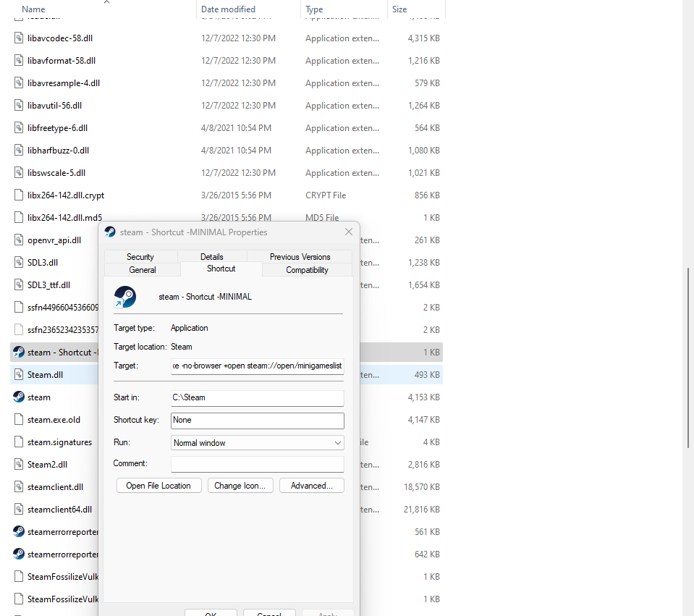
Task: Click the 4/8/2021 date of libharfbuzz-0.dll
Action: pos(236,151)
